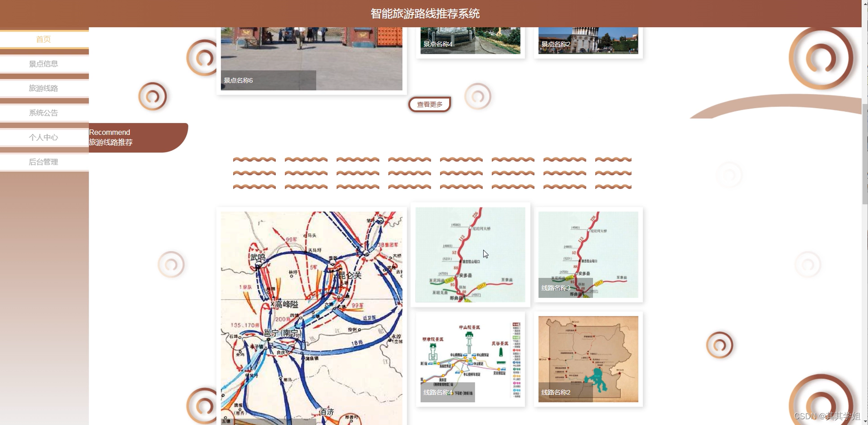This screenshot has width=868, height=425.
Task: Open the 景点名称2 attraction thumbnail
Action: click(588, 40)
